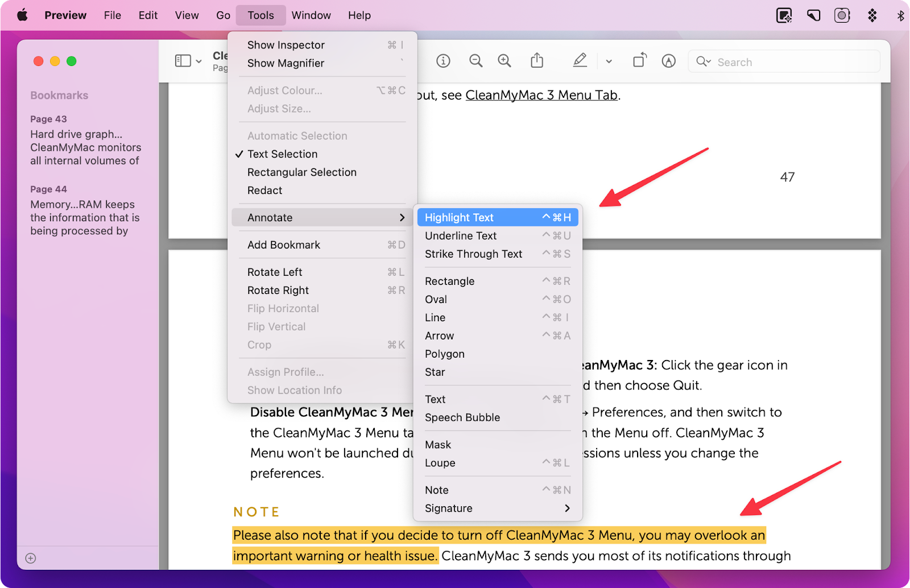Open the Share toolbar button
Viewport: 910px width, 588px height.
(537, 60)
